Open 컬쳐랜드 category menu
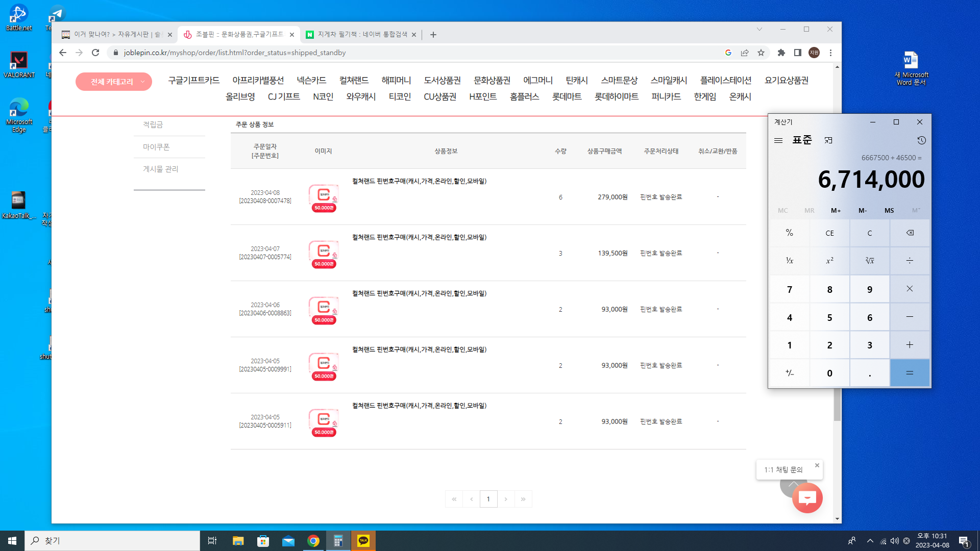This screenshot has height=551, width=980. (x=354, y=80)
